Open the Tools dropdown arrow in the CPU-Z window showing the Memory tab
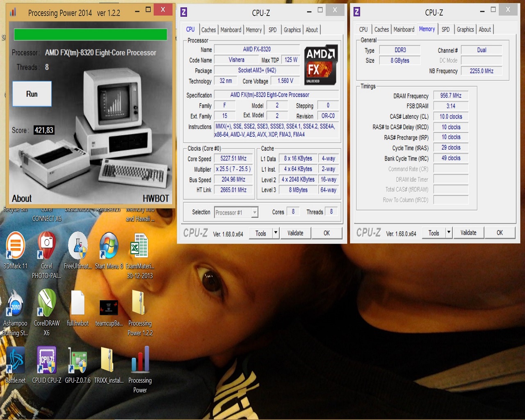The image size is (525, 420). [x=449, y=233]
